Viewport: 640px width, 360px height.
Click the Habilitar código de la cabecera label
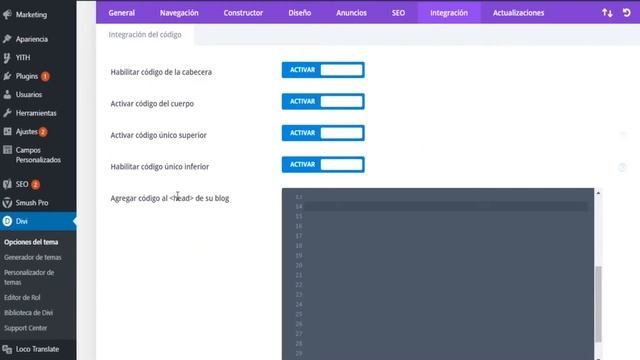(x=161, y=72)
